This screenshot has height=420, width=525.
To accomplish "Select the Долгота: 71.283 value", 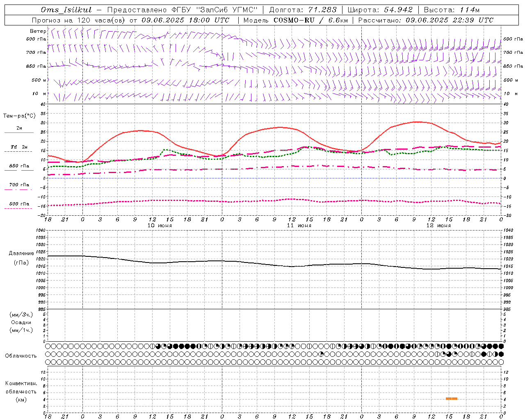I will pos(303,10).
